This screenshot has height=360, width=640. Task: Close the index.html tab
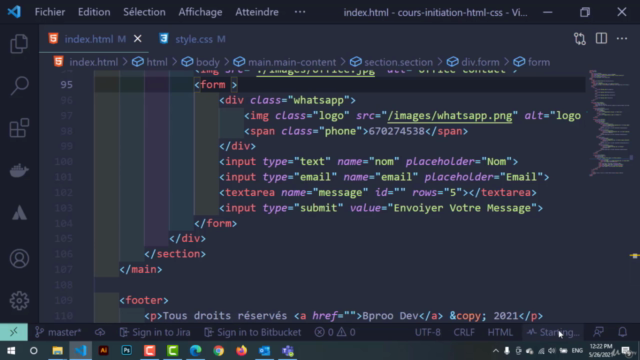point(138,39)
